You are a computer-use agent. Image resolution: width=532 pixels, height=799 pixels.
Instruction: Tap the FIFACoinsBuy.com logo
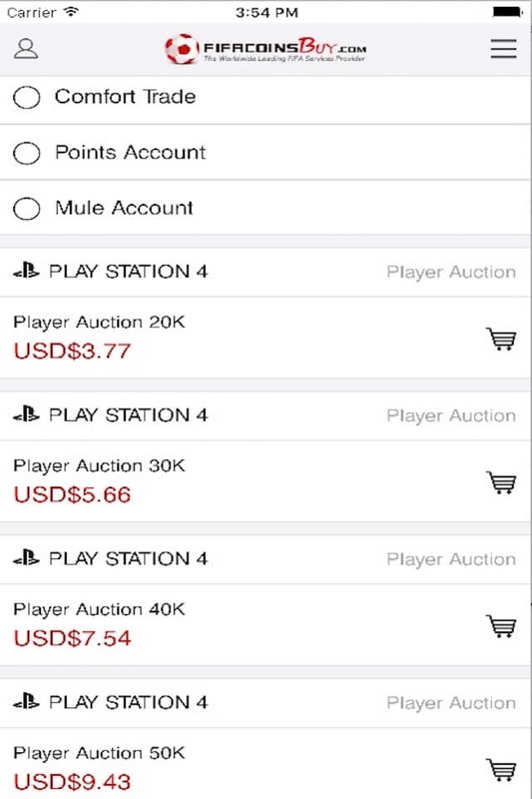[266, 49]
